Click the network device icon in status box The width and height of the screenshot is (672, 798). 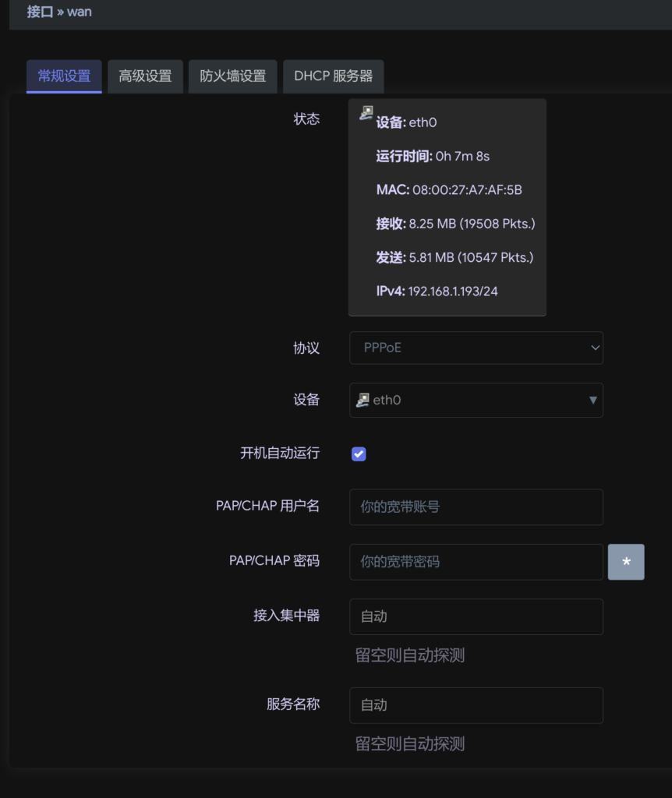point(366,114)
